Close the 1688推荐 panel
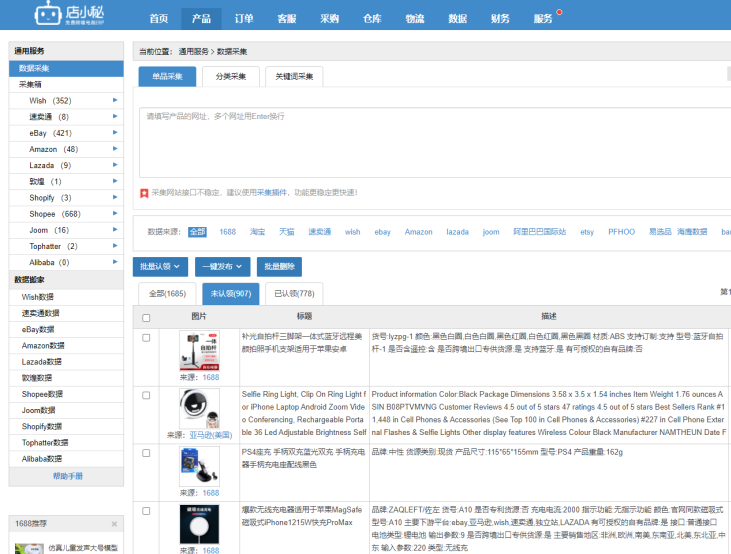The height and width of the screenshot is (554, 731). tap(114, 524)
